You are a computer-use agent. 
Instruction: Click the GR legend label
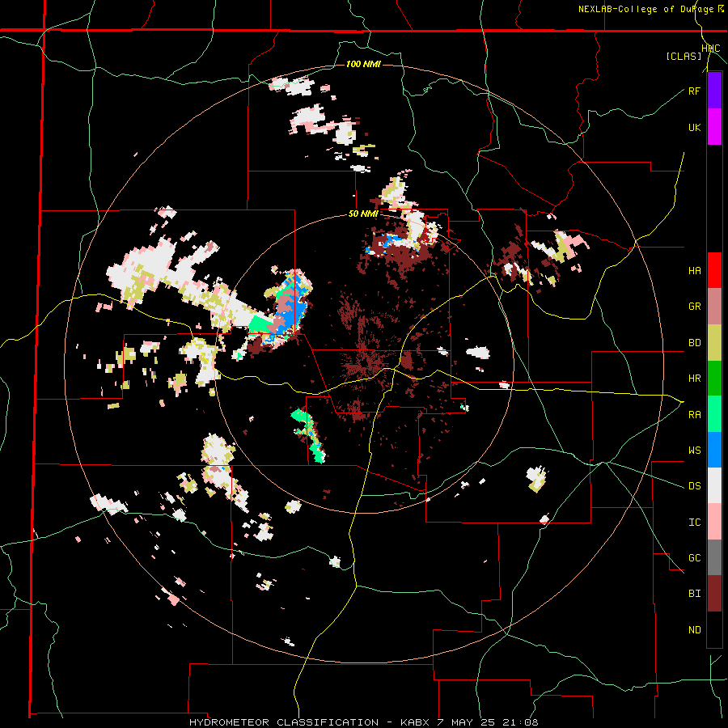(x=694, y=307)
